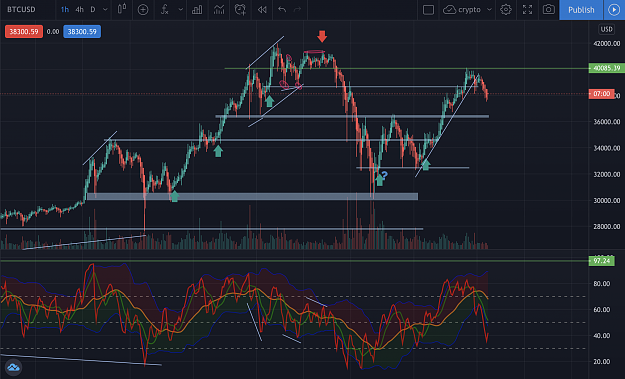Select the green horizontal line at 40085.39
Image resolution: width=625 pixels, height=379 pixels.
407,69
